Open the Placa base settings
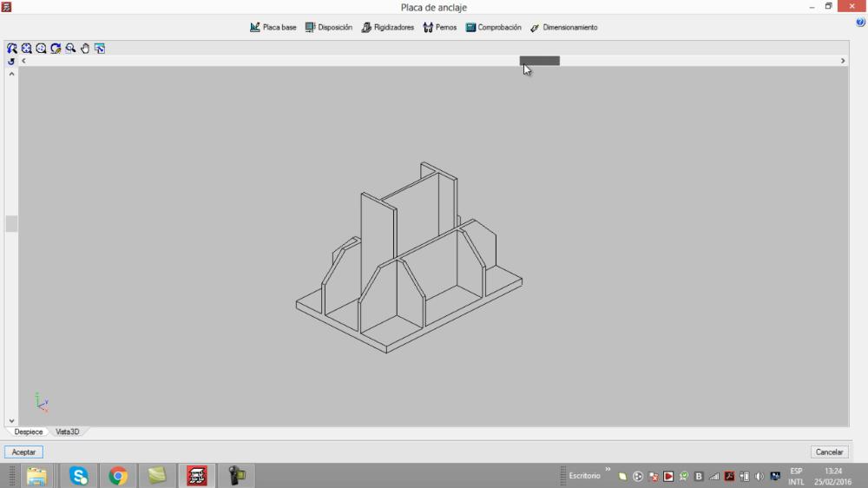Screen dimensions: 868x488 [x=273, y=27]
